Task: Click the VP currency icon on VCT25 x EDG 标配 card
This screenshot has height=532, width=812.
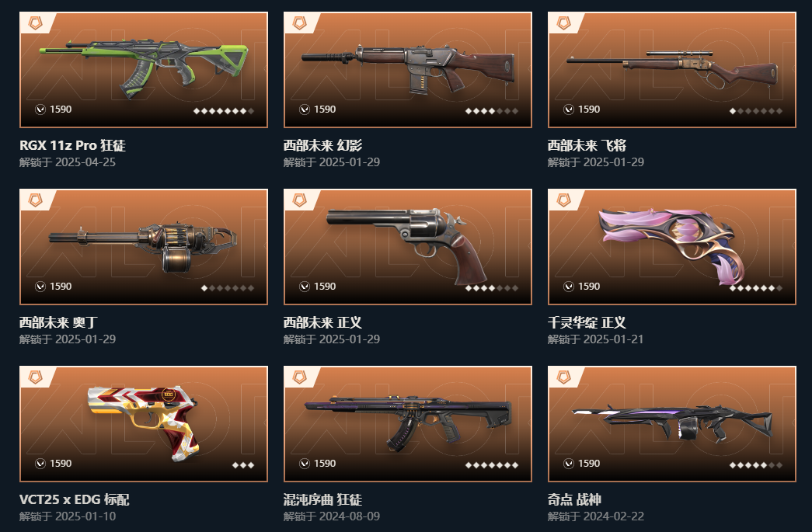Action: pos(40,464)
